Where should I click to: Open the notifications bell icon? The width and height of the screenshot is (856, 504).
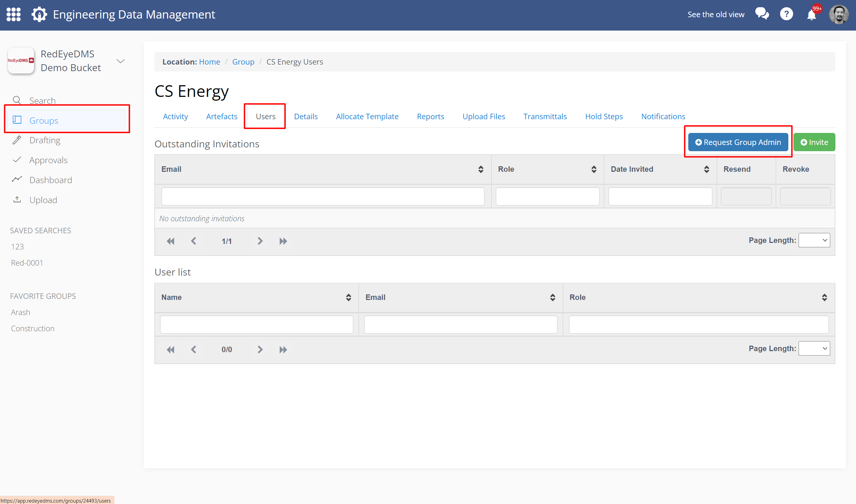[x=812, y=15]
